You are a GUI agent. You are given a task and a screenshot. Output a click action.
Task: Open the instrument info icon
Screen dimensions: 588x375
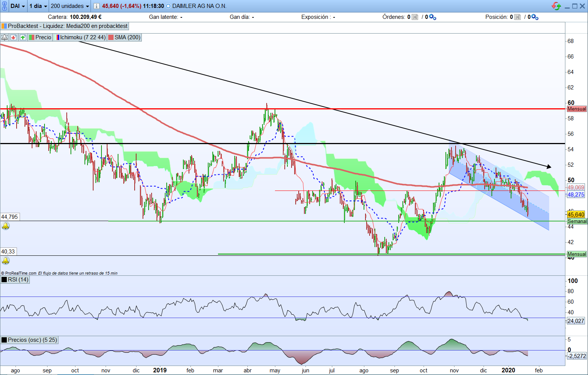(96, 6)
